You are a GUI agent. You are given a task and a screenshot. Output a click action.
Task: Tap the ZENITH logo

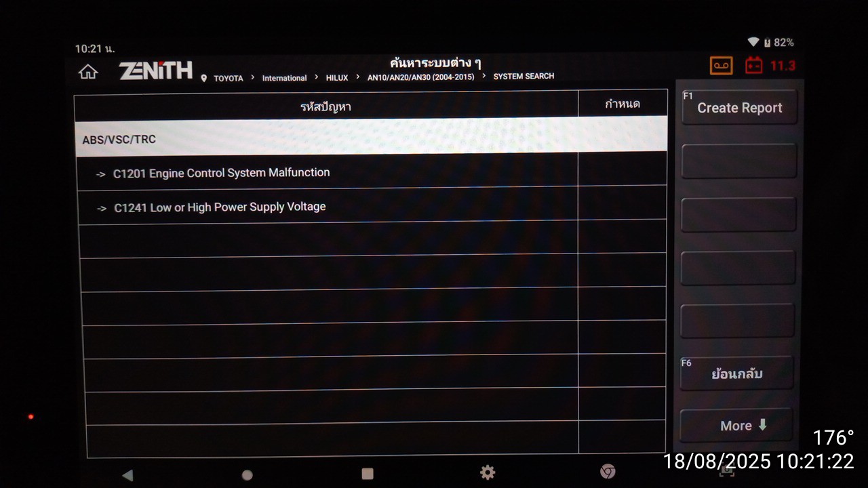click(x=156, y=70)
